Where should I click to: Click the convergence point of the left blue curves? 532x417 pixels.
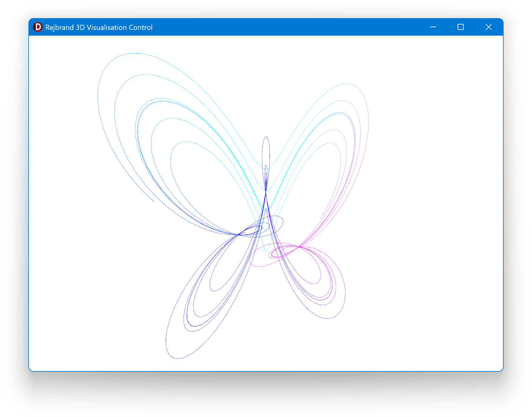point(238,234)
